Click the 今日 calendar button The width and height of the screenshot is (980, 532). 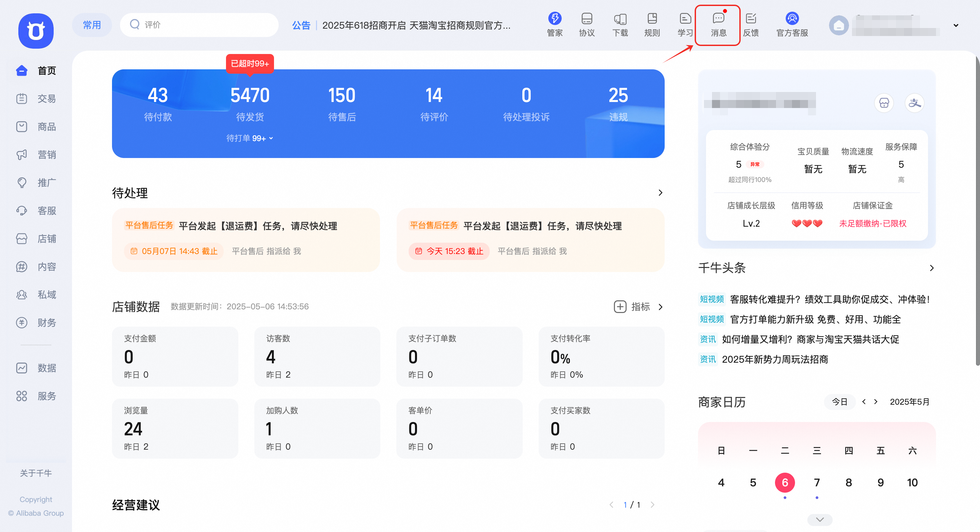[840, 401]
